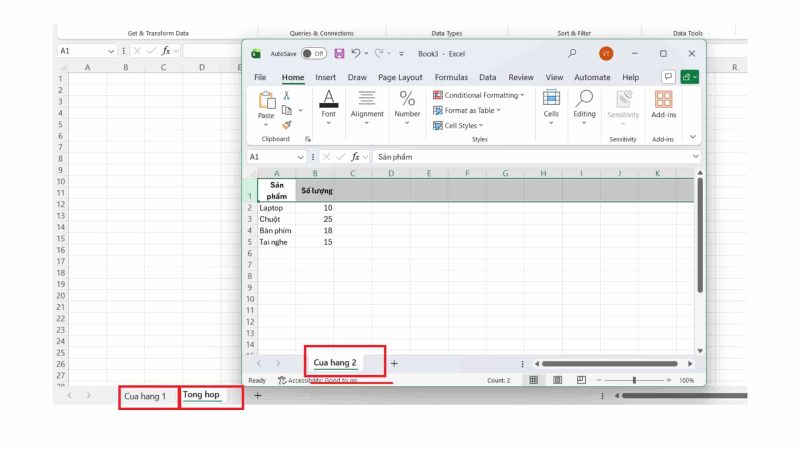This screenshot has width=800, height=450.
Task: Click the Insert Function fx icon in Book3
Action: click(x=355, y=157)
